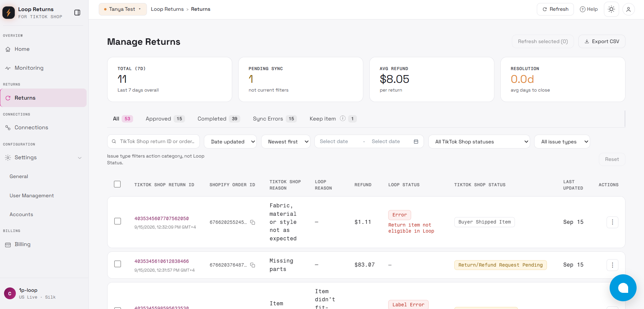Open the Newest first order dropdown

286,142
